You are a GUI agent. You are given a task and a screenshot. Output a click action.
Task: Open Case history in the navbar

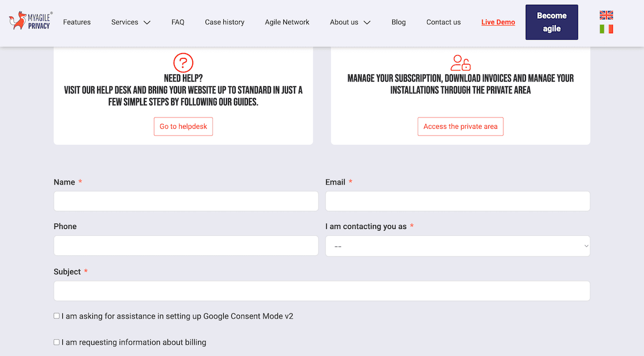click(x=224, y=22)
